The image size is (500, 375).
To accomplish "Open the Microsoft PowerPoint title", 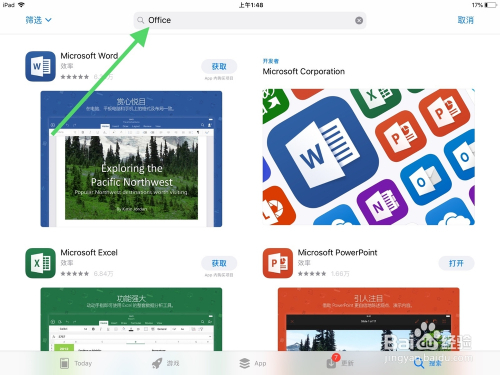I will 337,253.
